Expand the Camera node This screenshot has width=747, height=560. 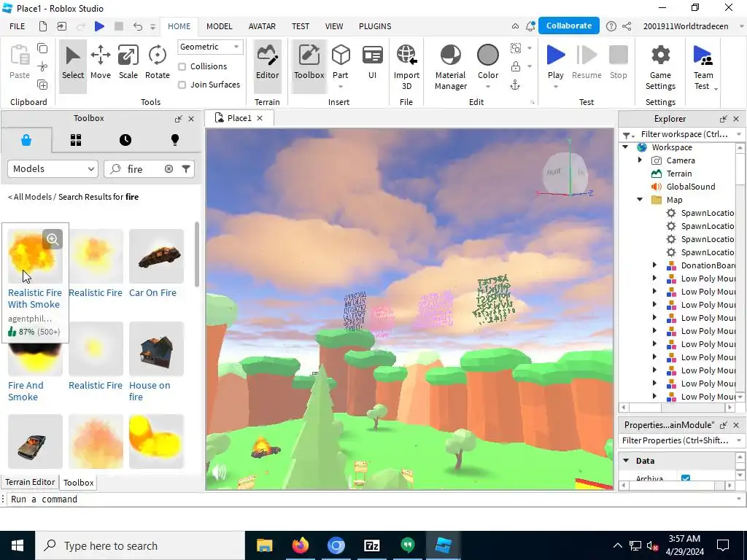click(640, 160)
